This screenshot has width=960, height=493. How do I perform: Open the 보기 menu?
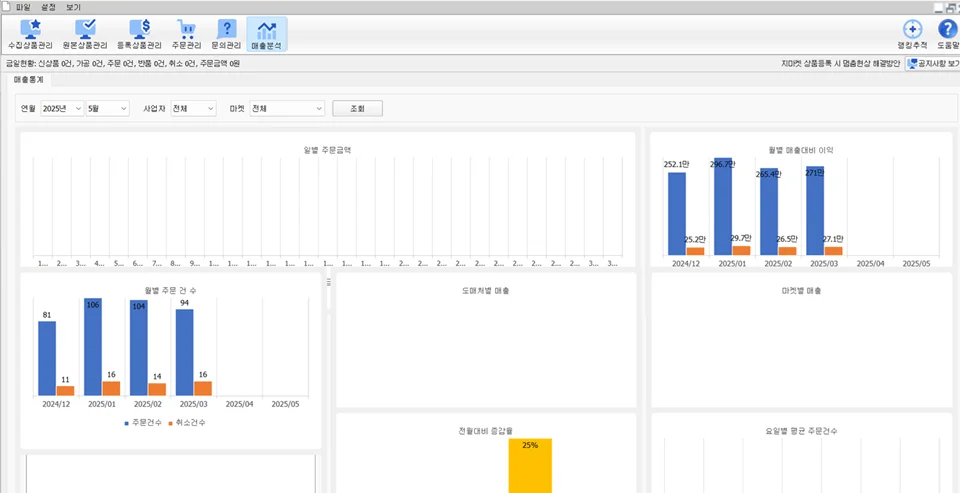click(x=73, y=7)
